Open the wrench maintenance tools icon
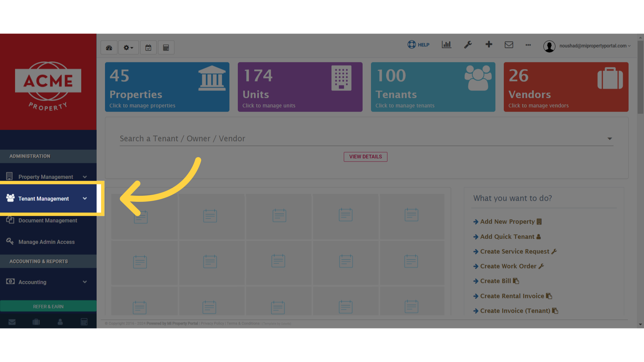This screenshot has height=362, width=644. point(468,45)
